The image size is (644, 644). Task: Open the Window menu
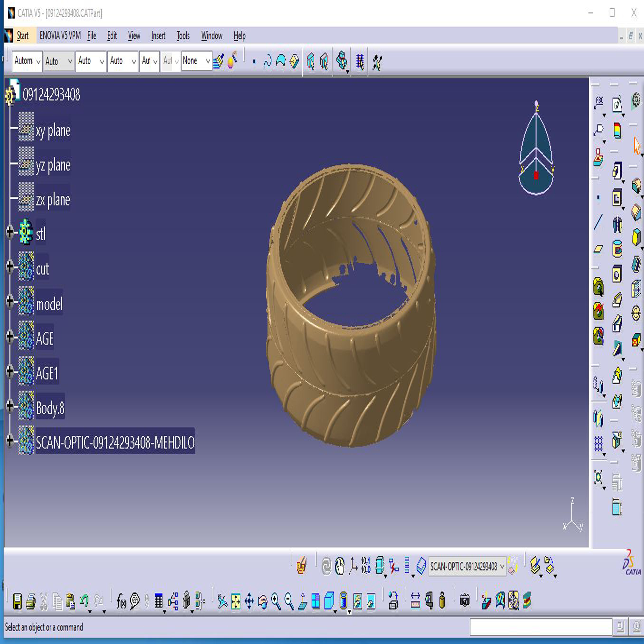point(212,36)
